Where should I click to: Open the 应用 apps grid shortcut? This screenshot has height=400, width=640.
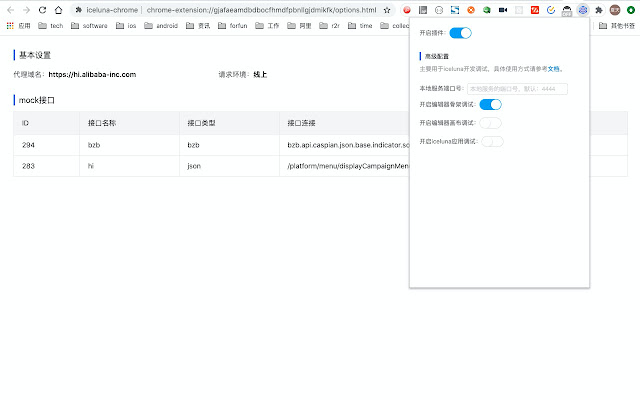(18, 26)
